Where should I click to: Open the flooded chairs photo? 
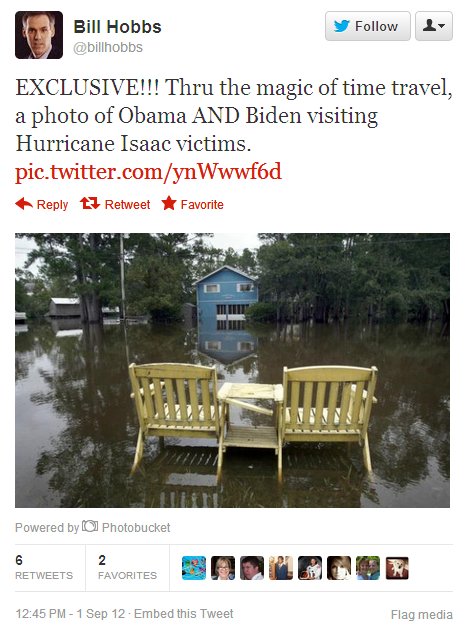(233, 370)
